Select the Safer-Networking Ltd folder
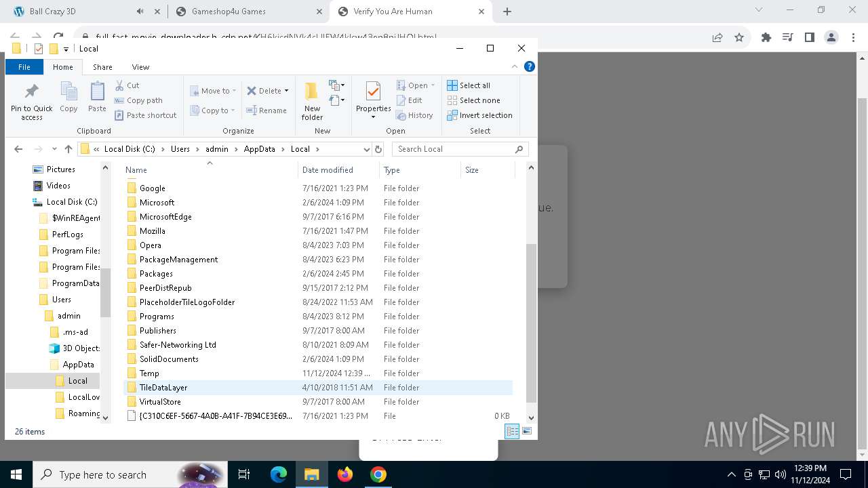The width and height of the screenshot is (868, 488). pyautogui.click(x=178, y=345)
